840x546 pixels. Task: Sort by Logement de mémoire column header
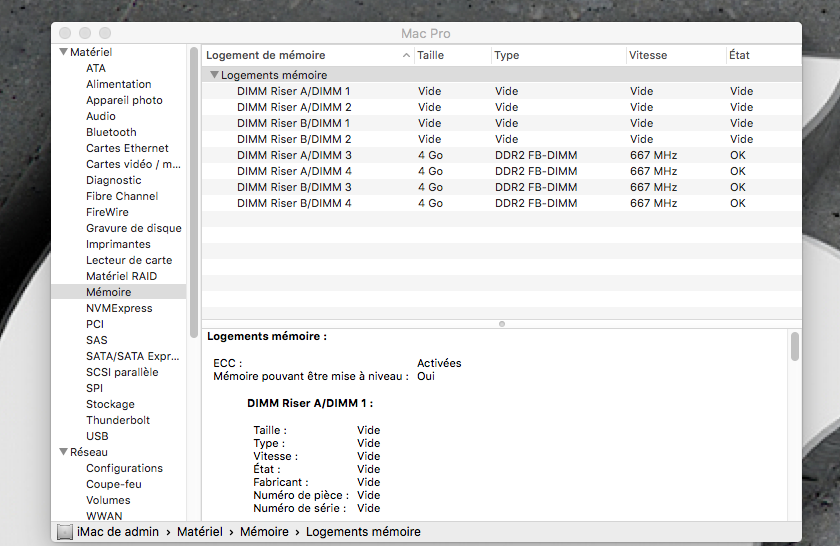[308, 55]
